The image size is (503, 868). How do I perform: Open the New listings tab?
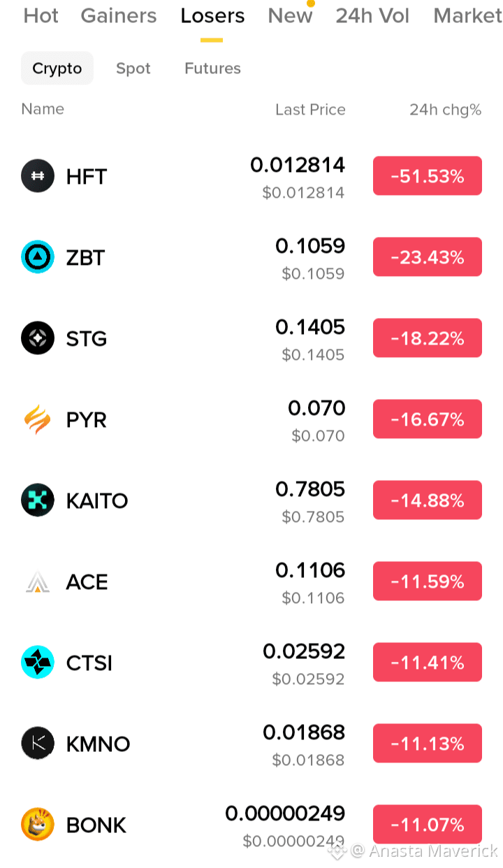pyautogui.click(x=290, y=15)
